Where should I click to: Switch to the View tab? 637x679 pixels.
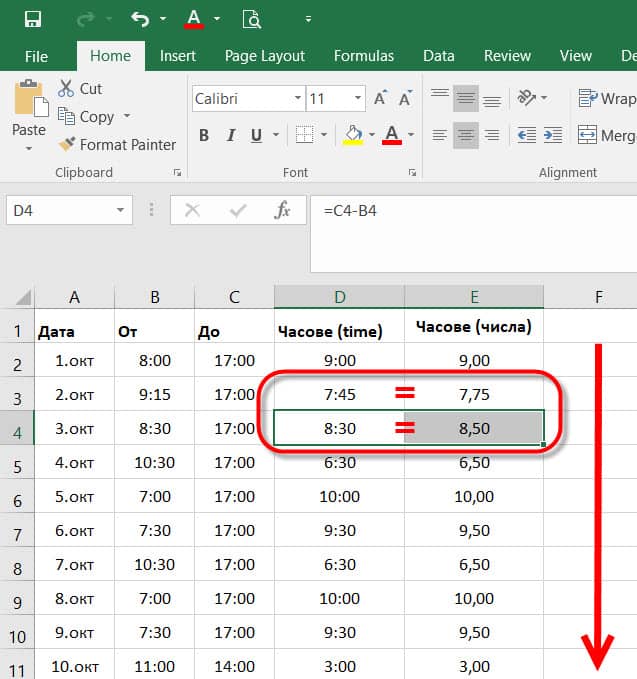pos(576,56)
